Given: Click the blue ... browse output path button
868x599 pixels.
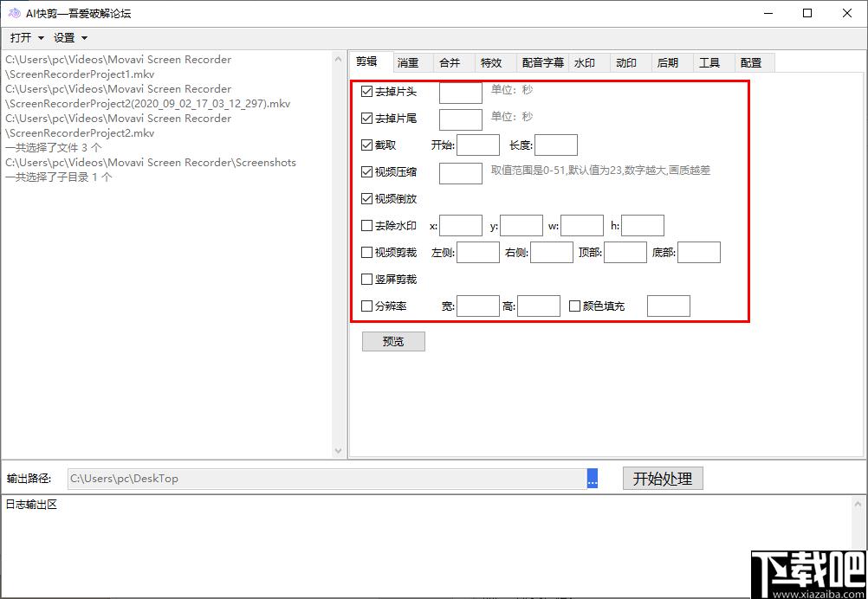Looking at the screenshot, I should point(593,479).
